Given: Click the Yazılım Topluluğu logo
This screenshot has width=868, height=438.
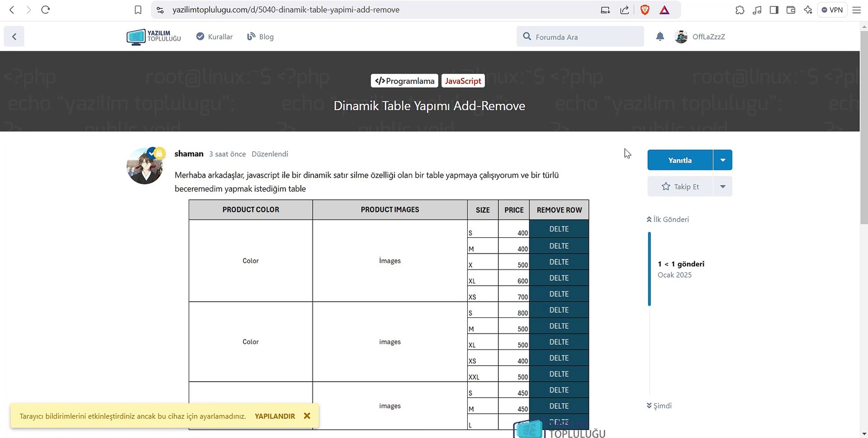Looking at the screenshot, I should click(x=153, y=36).
